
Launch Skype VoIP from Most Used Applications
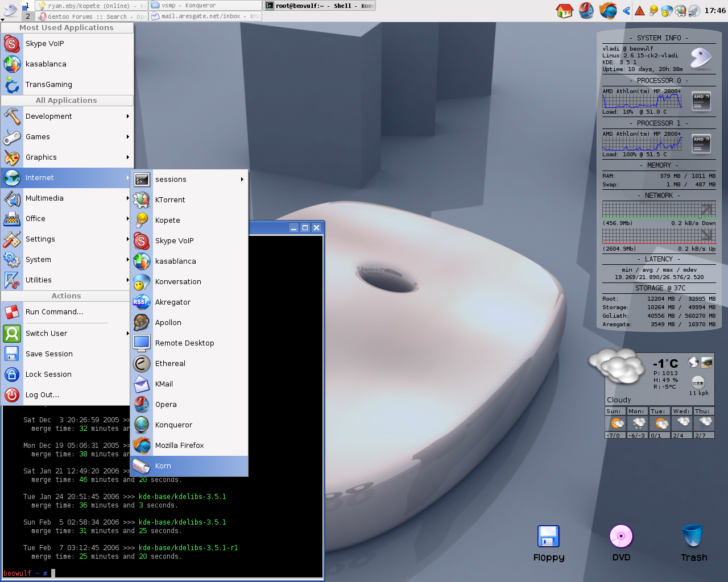pos(67,44)
